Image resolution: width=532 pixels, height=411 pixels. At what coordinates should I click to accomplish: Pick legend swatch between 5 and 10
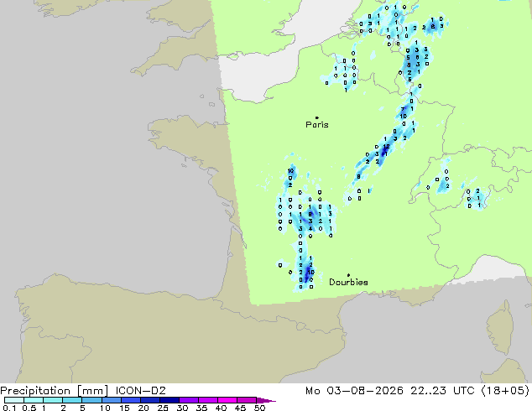(91, 400)
